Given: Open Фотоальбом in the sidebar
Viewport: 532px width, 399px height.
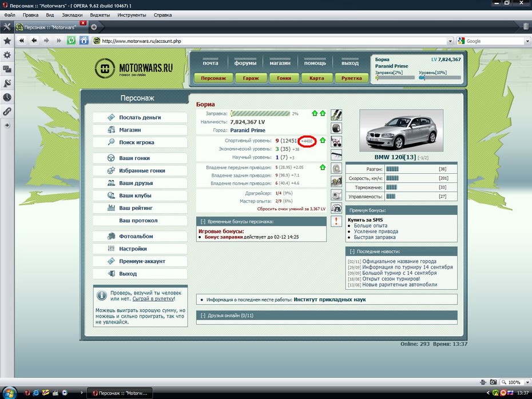Looking at the screenshot, I should 140,236.
